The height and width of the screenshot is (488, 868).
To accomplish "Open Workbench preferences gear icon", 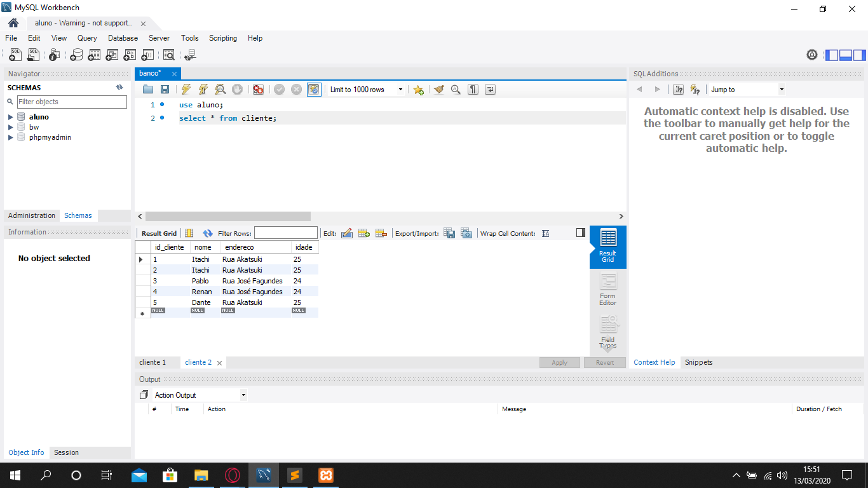I will (812, 55).
